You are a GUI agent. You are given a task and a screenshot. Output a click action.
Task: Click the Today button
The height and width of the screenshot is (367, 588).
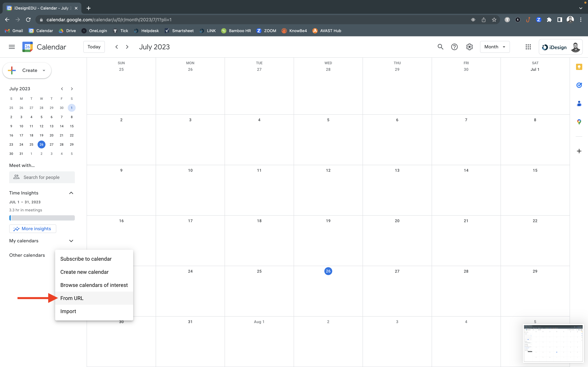[94, 47]
